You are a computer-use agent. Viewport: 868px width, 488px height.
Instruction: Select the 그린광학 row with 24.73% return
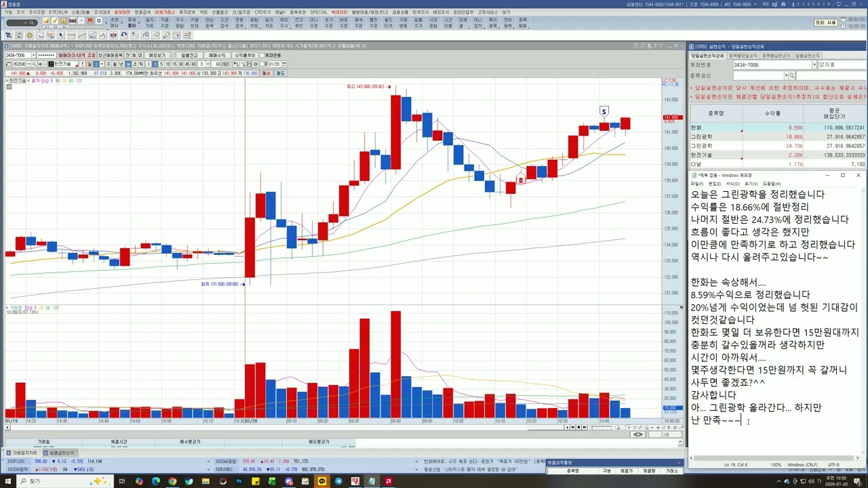778,146
